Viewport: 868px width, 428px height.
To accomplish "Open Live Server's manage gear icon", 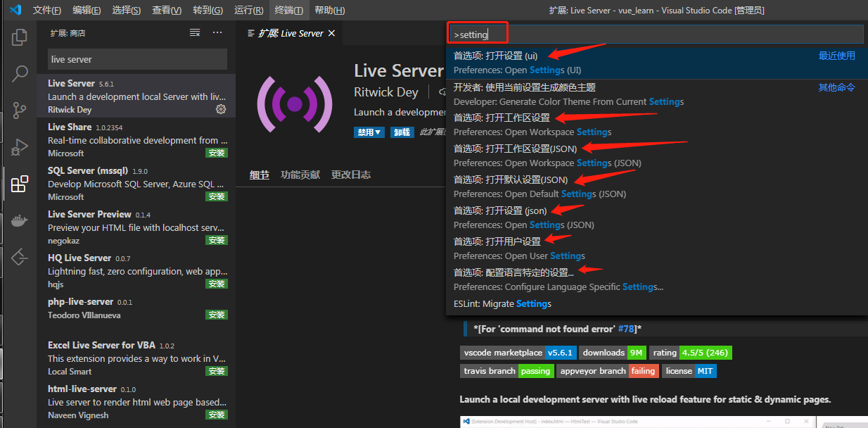I will click(221, 109).
